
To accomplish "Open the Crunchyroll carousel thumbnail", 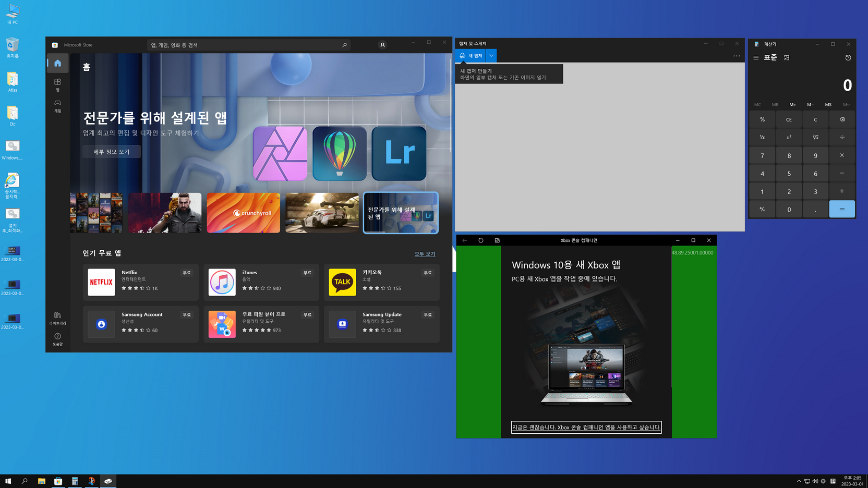I will coord(243,213).
